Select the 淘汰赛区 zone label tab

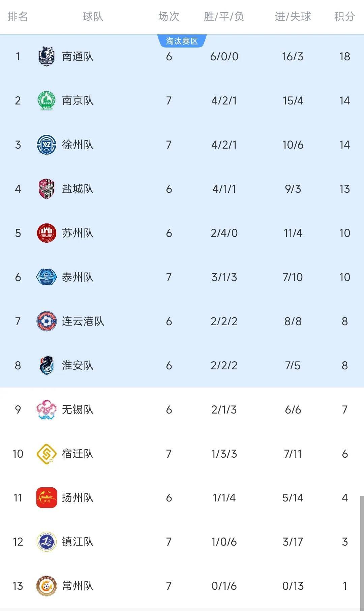tap(182, 41)
